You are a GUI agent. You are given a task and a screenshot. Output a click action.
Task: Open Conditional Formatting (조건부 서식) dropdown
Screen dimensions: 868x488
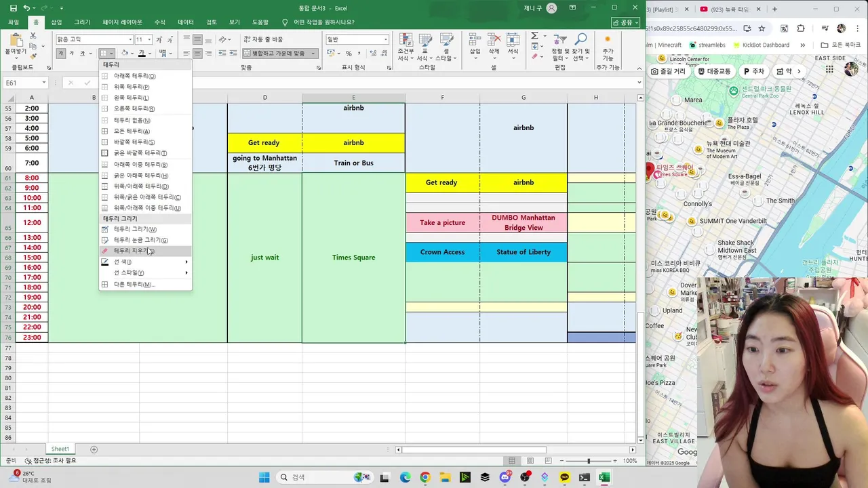pos(406,47)
